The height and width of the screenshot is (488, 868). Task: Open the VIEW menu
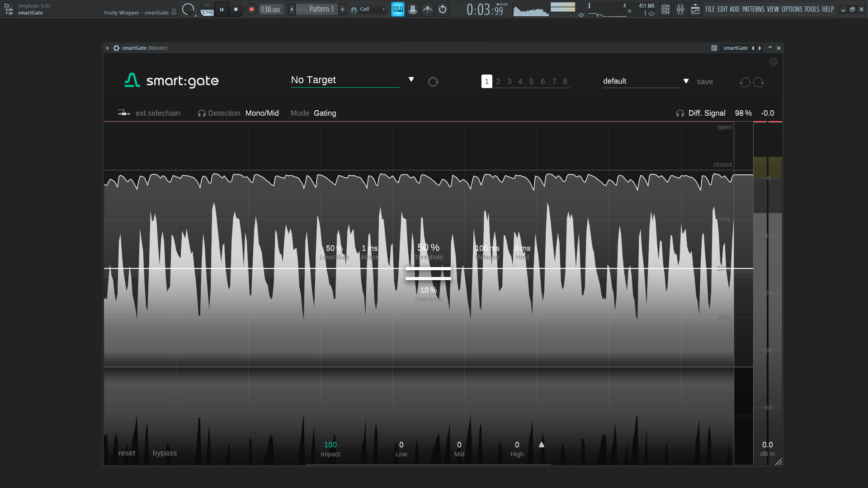tap(773, 9)
